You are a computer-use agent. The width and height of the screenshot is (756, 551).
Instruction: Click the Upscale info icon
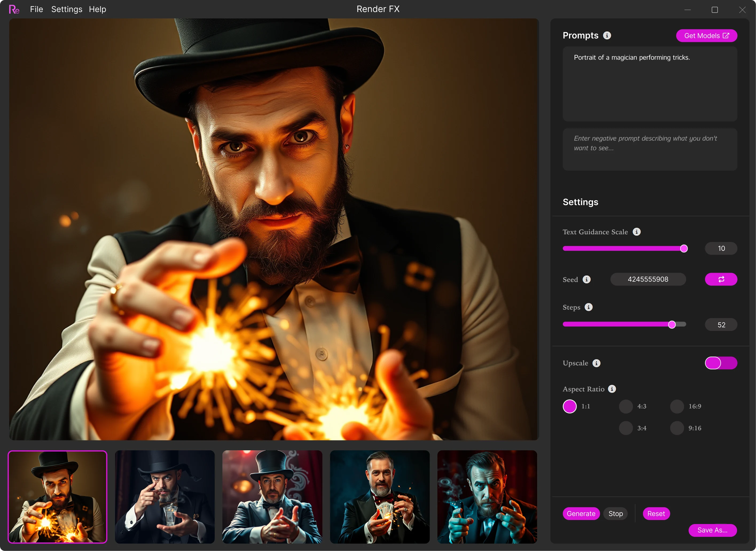coord(597,363)
